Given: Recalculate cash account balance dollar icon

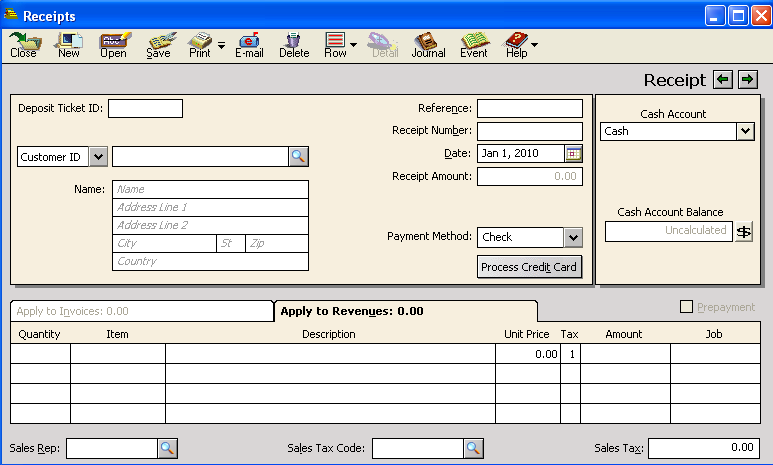Looking at the screenshot, I should pos(743,231).
